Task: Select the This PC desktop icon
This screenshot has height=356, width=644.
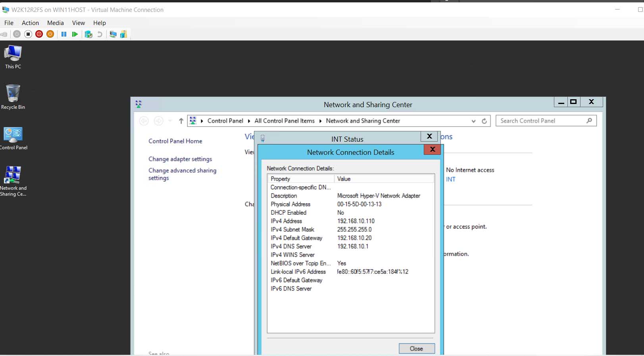Action: pyautogui.click(x=13, y=57)
